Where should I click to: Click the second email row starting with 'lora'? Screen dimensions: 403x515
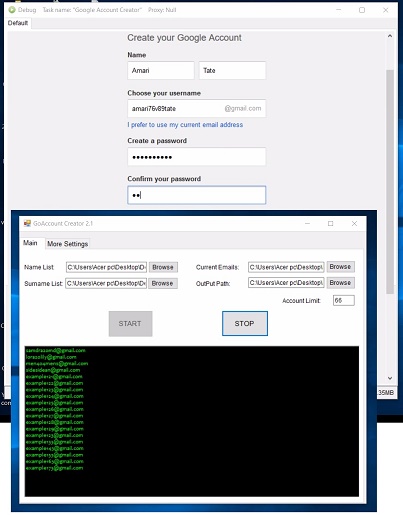click(x=51, y=357)
